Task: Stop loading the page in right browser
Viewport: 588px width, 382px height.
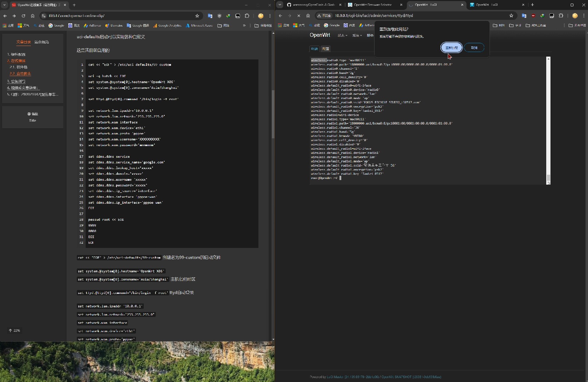Action: pos(299,16)
